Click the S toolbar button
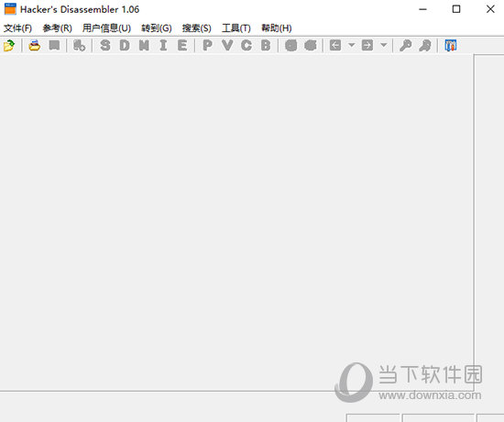The height and width of the screenshot is (422, 504). tap(105, 45)
